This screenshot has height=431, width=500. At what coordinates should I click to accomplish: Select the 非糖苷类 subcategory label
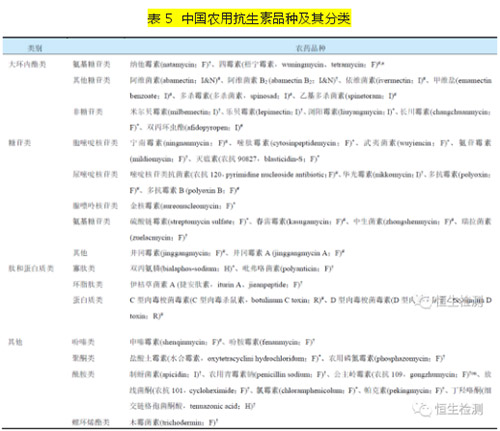(88, 112)
